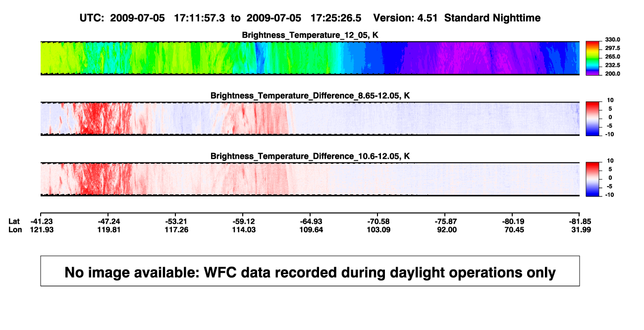Click the 12.05 brightness temperature image strip
Screen dimensions: 644x330
(x=310, y=58)
